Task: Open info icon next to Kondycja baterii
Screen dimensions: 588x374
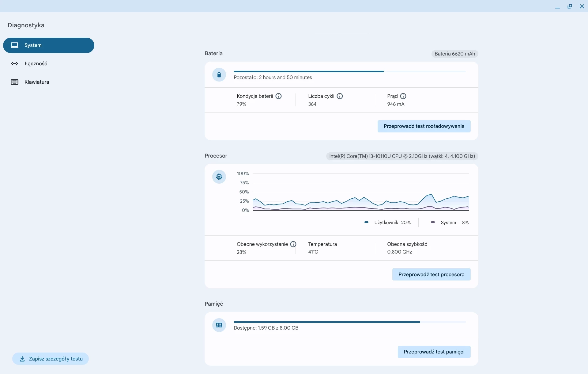Action: click(x=278, y=96)
